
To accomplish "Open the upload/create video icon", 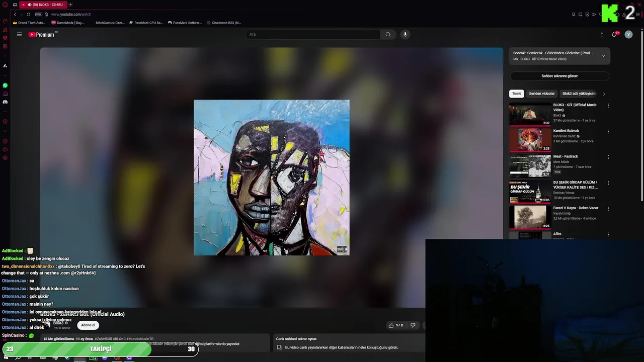I will click(x=602, y=35).
